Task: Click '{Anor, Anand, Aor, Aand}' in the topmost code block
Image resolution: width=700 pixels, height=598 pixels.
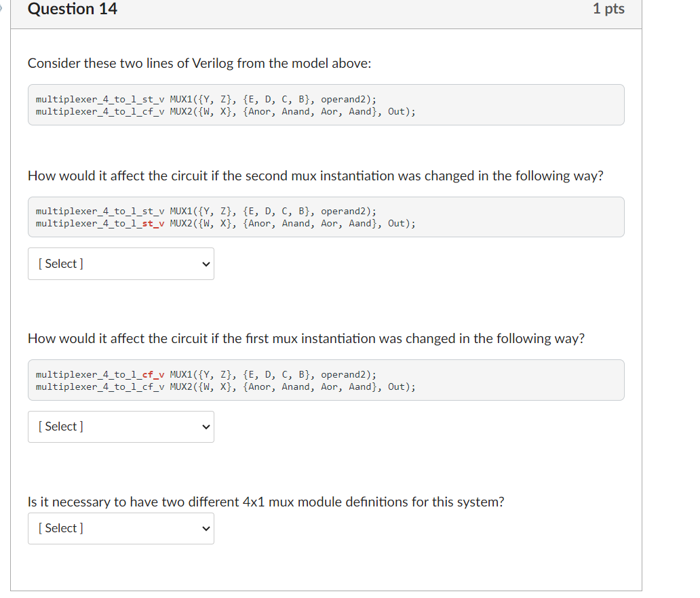Action: (x=310, y=111)
